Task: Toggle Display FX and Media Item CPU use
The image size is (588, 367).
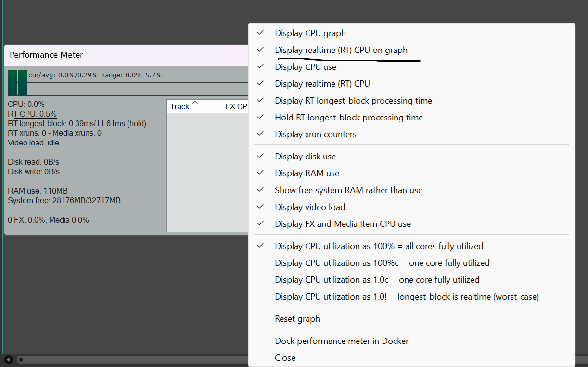Action: (x=343, y=224)
